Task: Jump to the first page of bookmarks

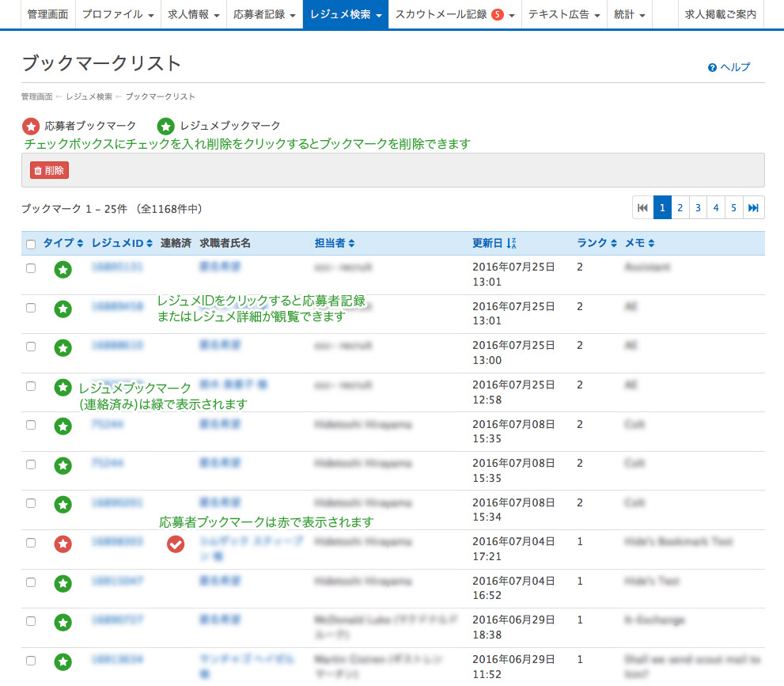Action: 642,207
